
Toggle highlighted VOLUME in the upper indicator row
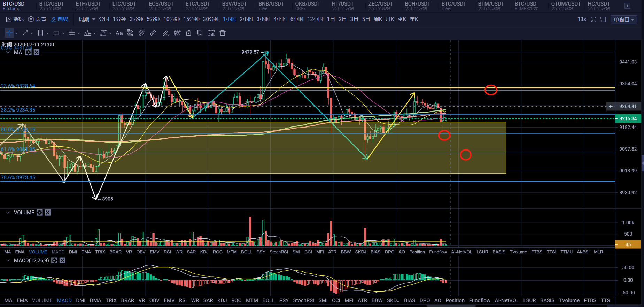(x=38, y=252)
